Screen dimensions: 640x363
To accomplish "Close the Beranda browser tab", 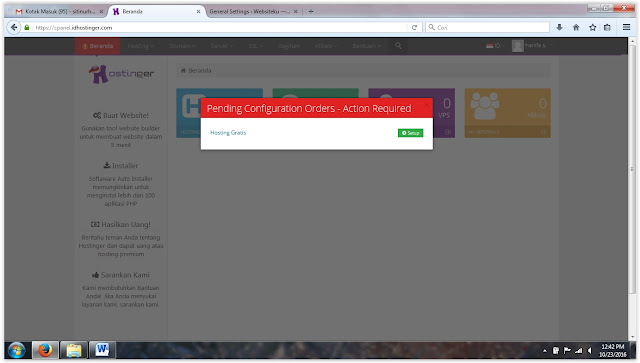I will [198, 12].
